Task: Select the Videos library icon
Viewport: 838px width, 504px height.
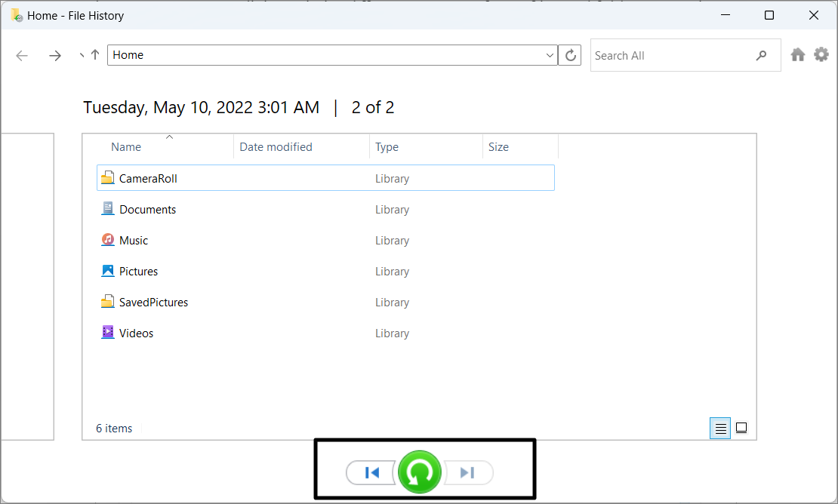Action: (x=107, y=333)
